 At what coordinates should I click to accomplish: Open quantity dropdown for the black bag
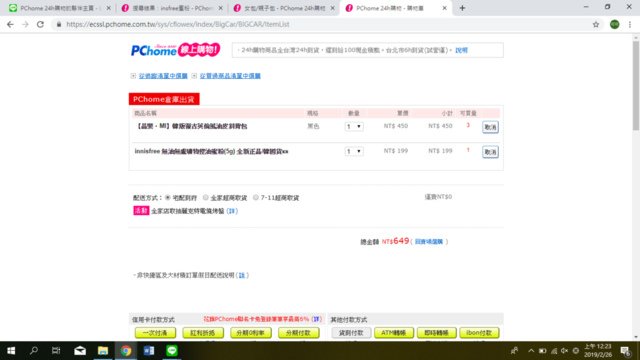(353, 127)
